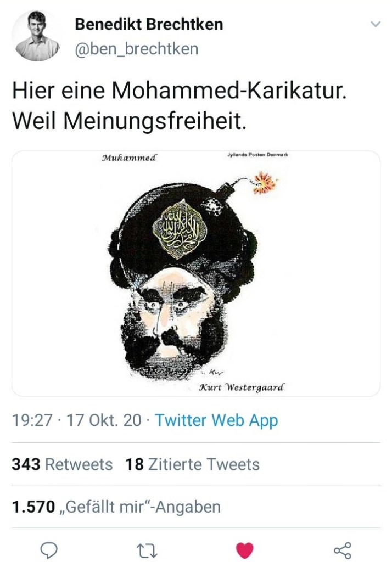Screen dimensions: 392x562
Task: Click the 19:27 timestamp
Action: [x=32, y=420]
